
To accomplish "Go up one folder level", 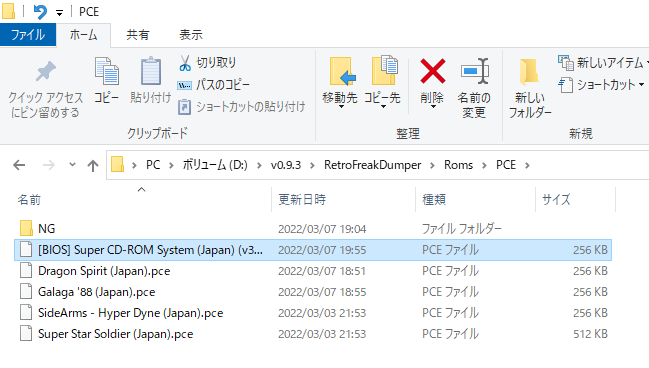I will pos(93,166).
